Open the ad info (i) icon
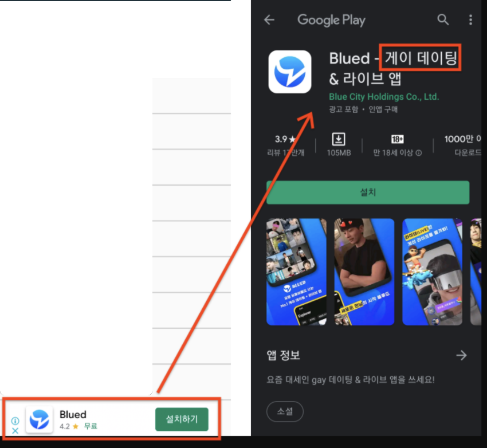 [15, 421]
